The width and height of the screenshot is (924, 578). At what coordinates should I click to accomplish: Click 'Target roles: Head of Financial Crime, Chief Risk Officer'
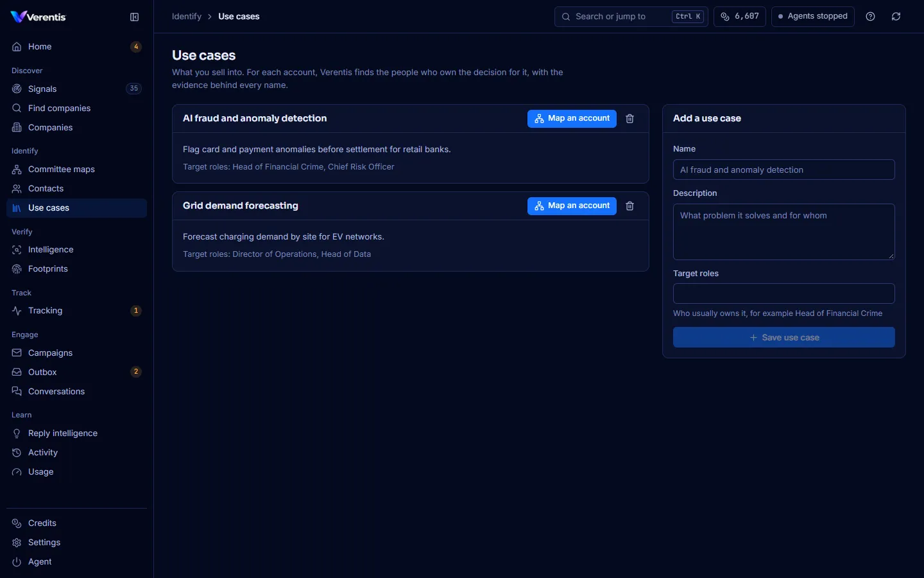click(289, 167)
